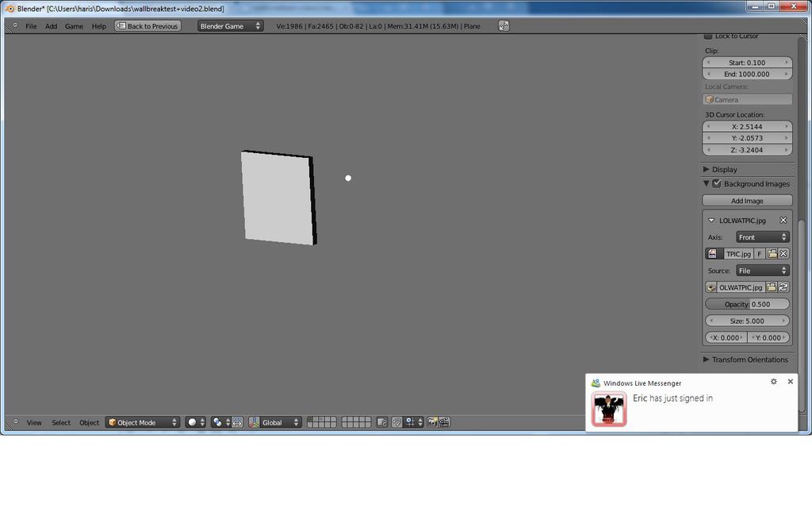Open the Help menu
The height and width of the screenshot is (519, 812).
(x=98, y=26)
